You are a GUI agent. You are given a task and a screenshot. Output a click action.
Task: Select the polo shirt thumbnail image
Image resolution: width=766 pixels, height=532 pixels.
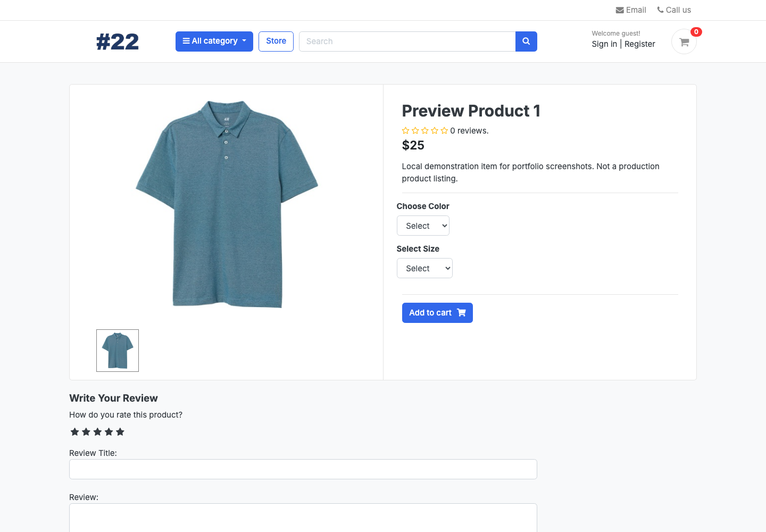[x=118, y=351]
